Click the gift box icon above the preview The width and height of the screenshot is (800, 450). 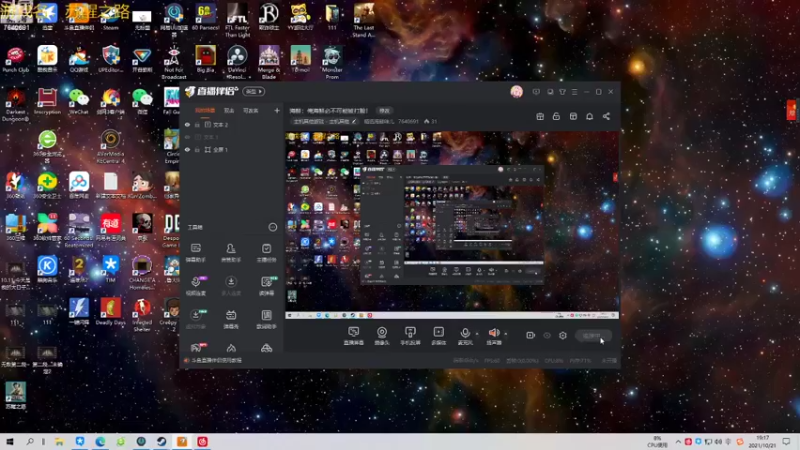pos(540,116)
